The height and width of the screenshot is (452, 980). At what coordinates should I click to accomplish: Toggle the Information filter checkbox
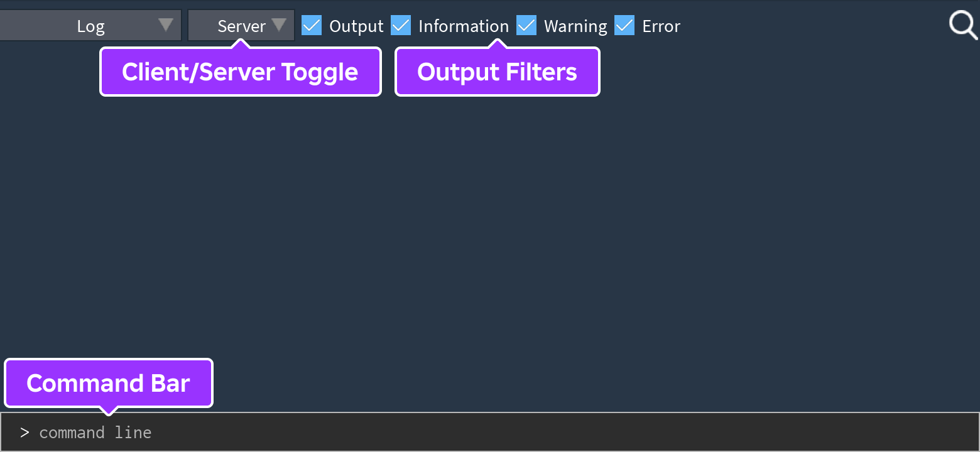(401, 26)
